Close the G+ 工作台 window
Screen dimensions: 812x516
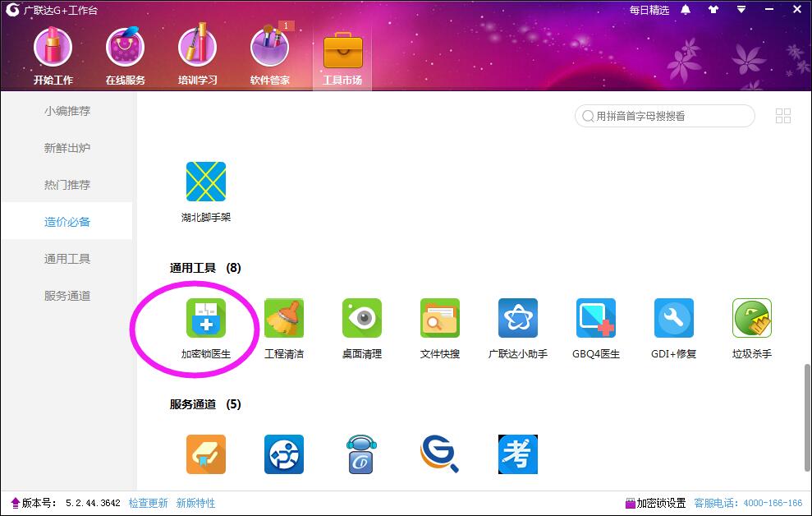797,9
